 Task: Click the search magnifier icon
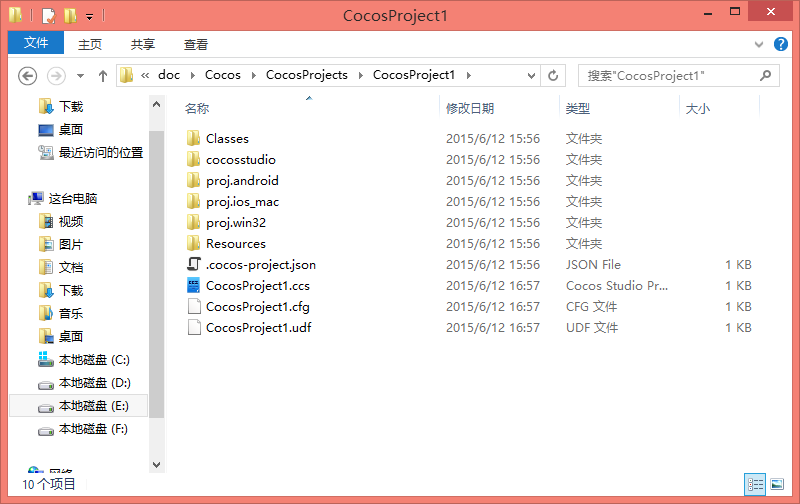coord(765,75)
